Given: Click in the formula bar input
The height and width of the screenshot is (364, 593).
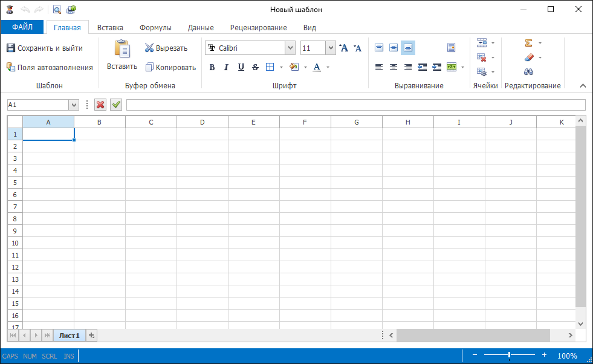Looking at the screenshot, I should coord(356,105).
